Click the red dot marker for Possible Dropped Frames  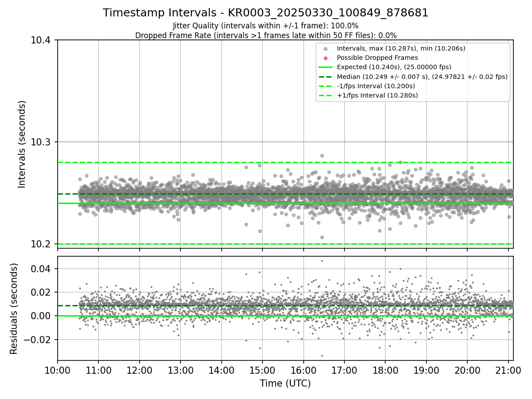(325, 58)
